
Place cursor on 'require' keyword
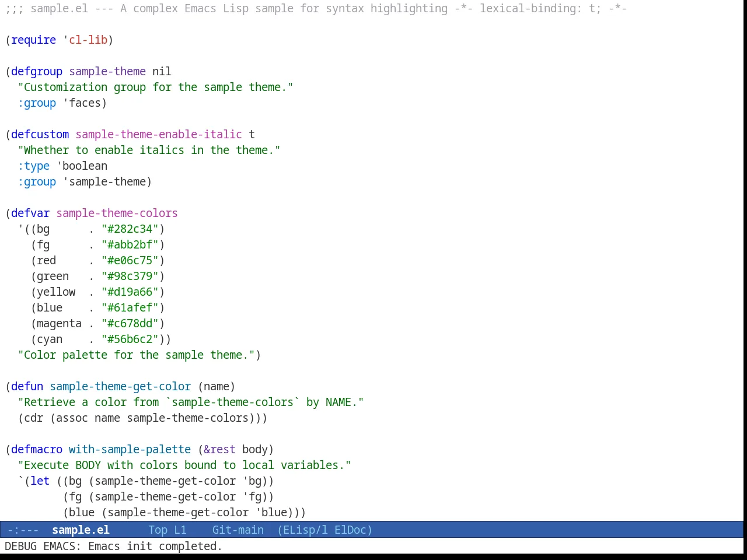coord(34,40)
